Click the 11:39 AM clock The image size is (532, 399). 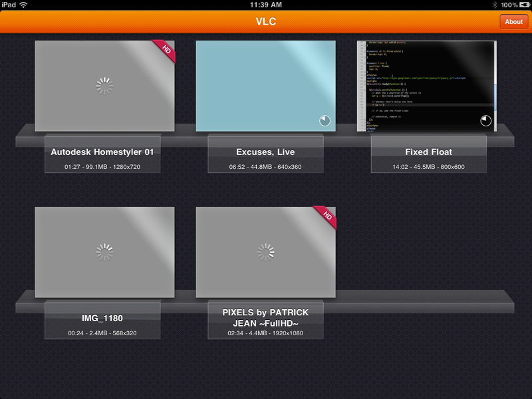click(265, 5)
